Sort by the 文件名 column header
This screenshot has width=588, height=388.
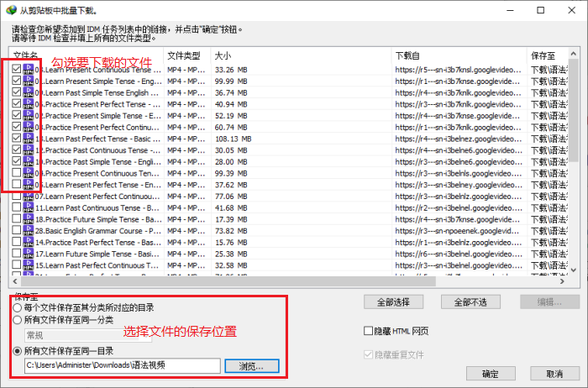(87, 56)
